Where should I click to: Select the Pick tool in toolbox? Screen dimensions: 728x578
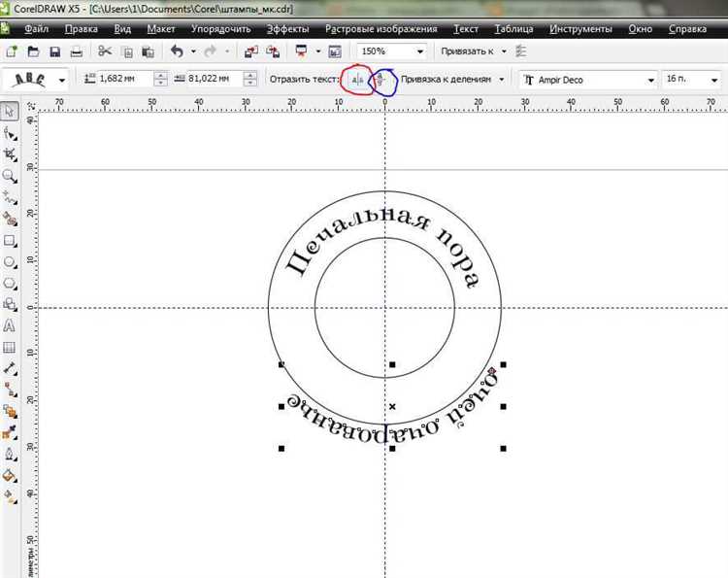(x=10, y=112)
